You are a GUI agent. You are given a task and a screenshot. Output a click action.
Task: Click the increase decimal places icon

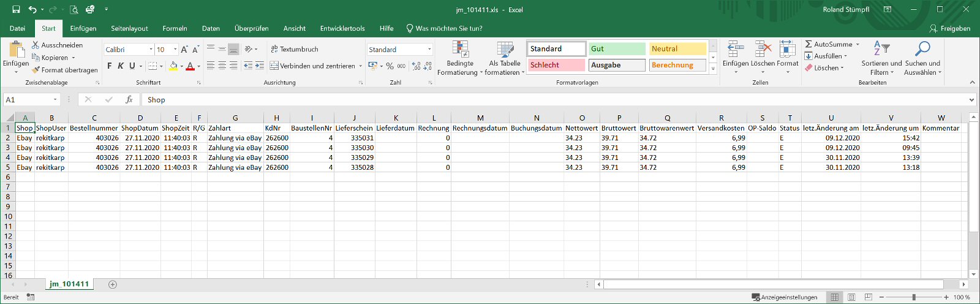click(417, 66)
